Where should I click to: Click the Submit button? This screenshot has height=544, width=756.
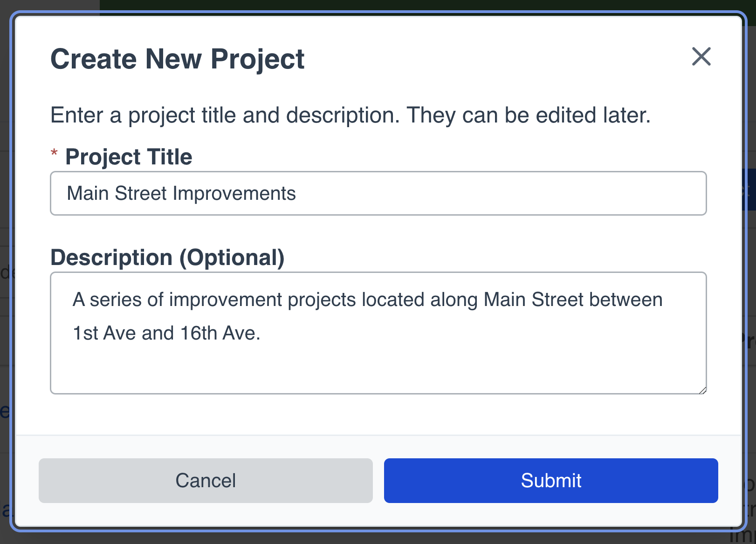point(550,480)
